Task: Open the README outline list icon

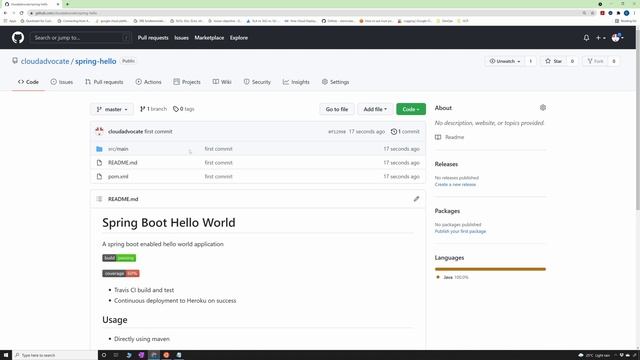Action: tap(99, 199)
